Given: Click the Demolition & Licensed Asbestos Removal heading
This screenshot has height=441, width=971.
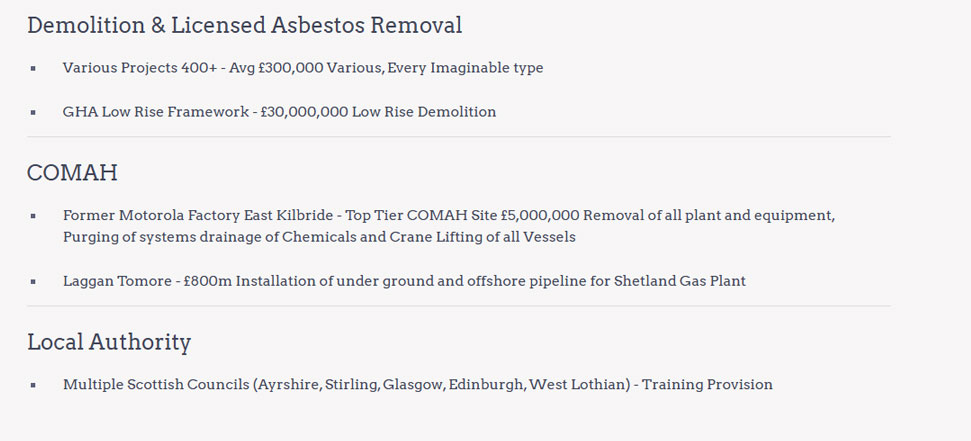Looking at the screenshot, I should pyautogui.click(x=244, y=26).
